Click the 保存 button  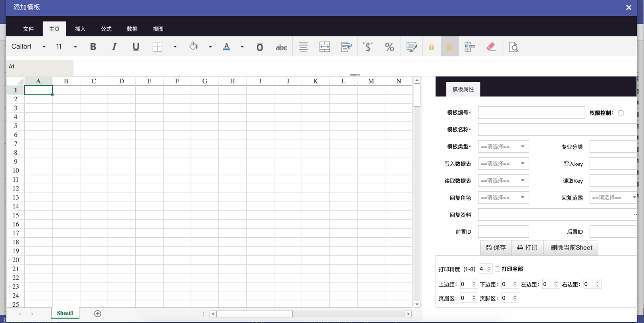pyautogui.click(x=496, y=248)
